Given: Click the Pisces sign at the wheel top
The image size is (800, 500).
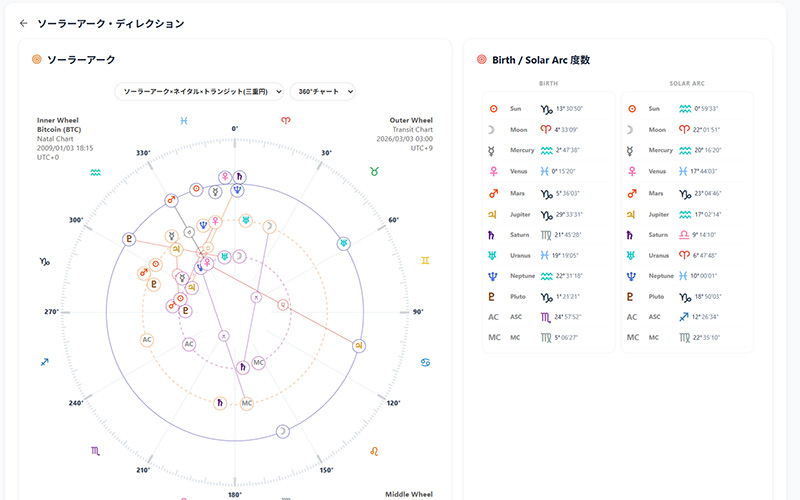Looking at the screenshot, I should pos(184,120).
